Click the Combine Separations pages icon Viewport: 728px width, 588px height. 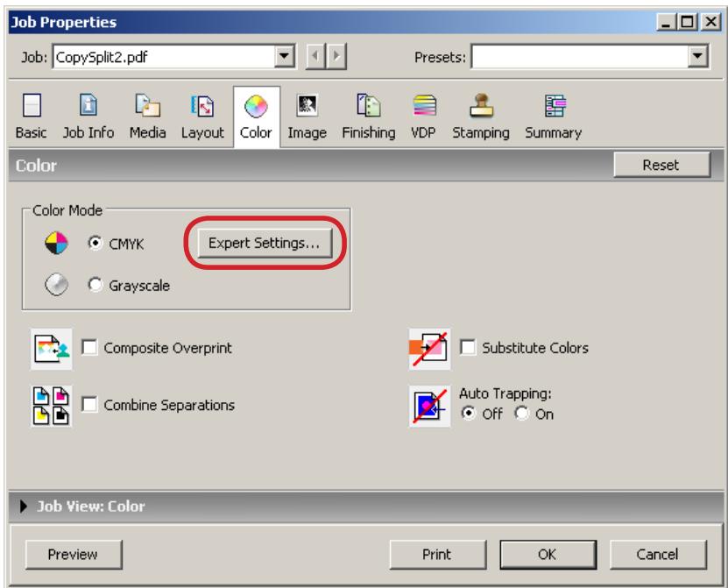click(x=51, y=406)
